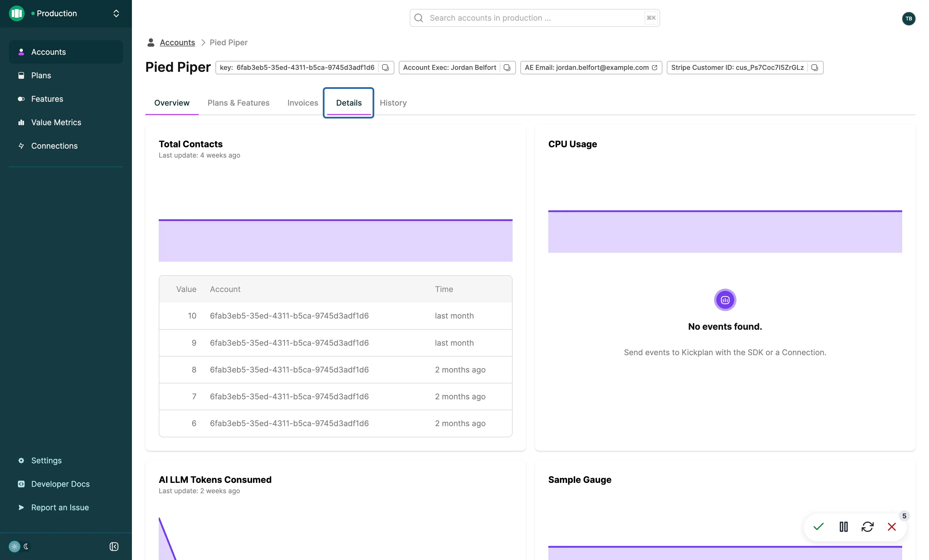Open Accounts in the sidebar
The height and width of the screenshot is (560, 929).
click(x=66, y=52)
